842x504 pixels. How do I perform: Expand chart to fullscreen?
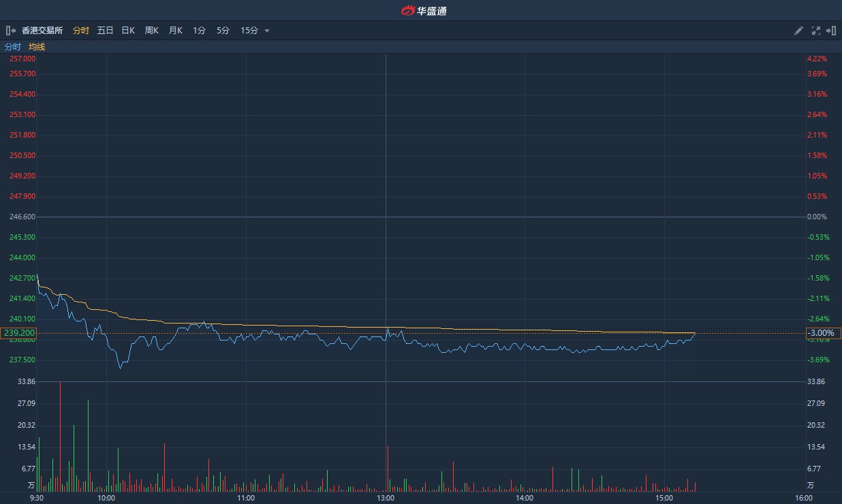[x=816, y=31]
